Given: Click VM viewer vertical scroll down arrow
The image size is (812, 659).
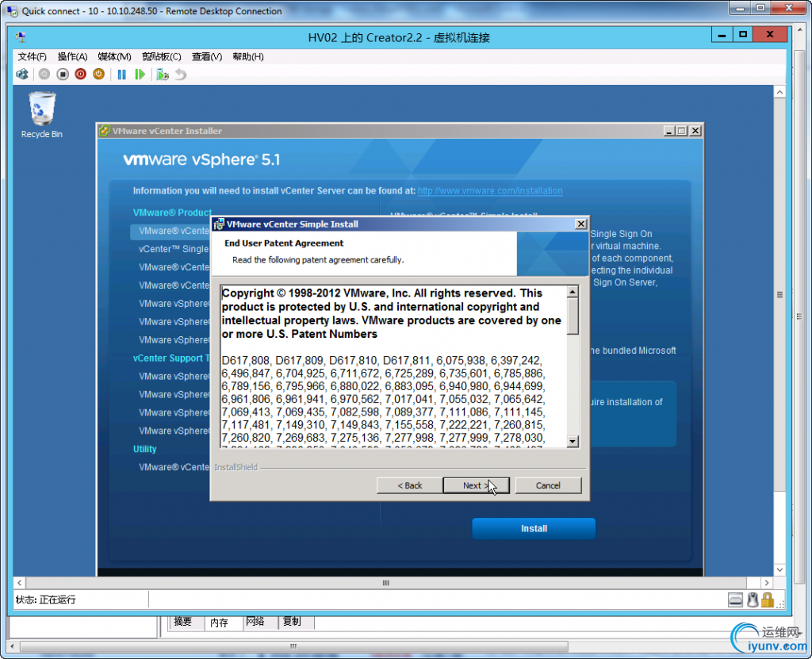Looking at the screenshot, I should point(780,570).
